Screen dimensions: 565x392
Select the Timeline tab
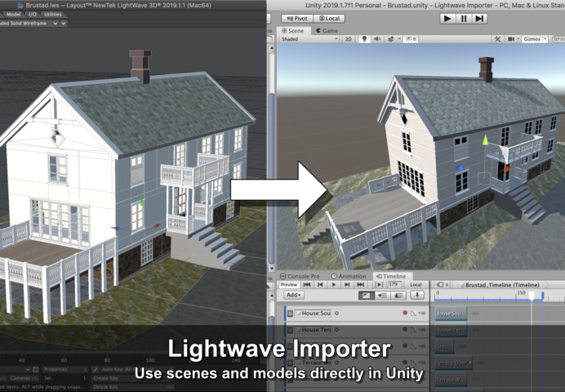tap(391, 276)
